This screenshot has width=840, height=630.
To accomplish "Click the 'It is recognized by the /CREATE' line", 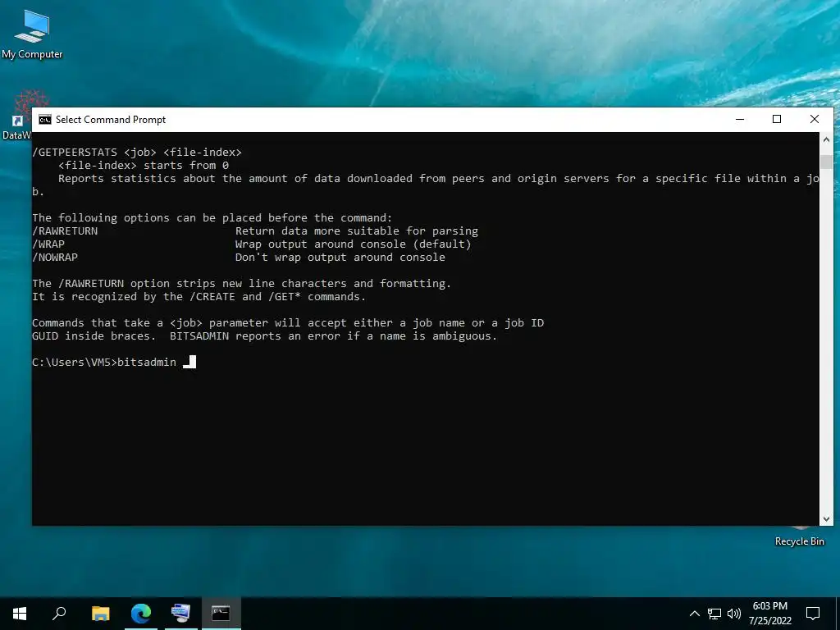I will click(199, 297).
